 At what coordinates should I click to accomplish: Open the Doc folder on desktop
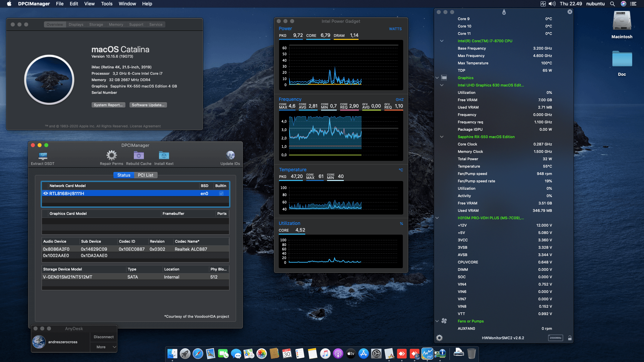point(622,63)
